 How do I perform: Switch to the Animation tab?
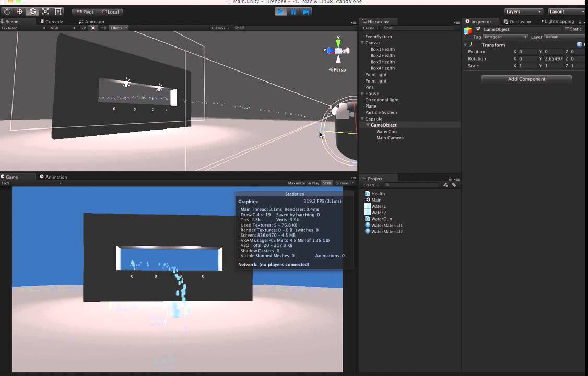click(x=54, y=177)
